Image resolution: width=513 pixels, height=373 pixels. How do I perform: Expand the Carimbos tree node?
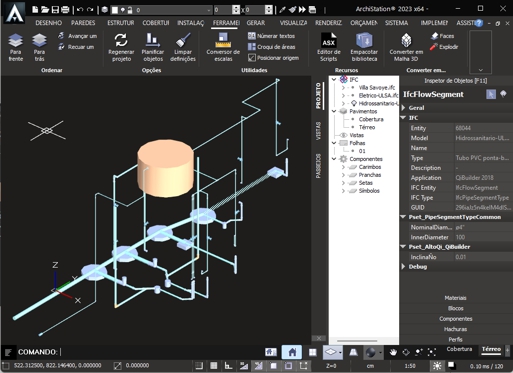(x=343, y=167)
